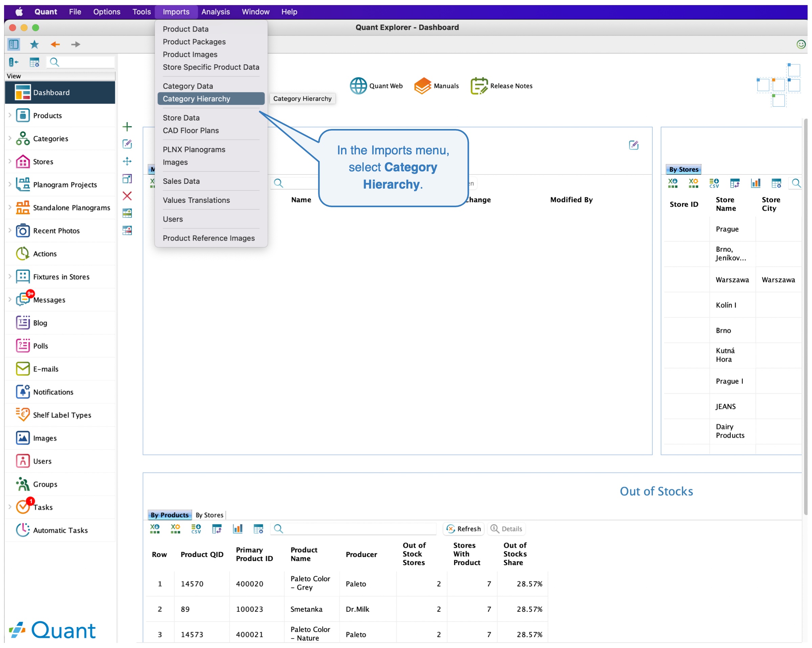Expand Fixtures in Stores node
The width and height of the screenshot is (812, 648).
(10, 276)
